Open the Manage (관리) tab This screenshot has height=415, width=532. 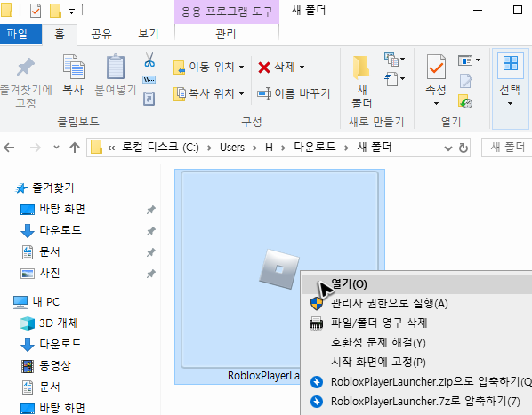(226, 35)
